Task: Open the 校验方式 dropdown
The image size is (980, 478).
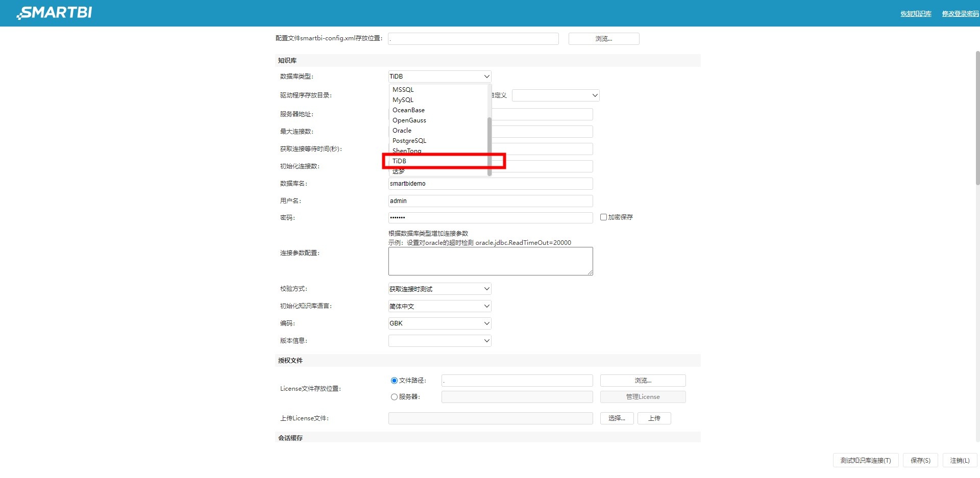Action: pos(439,289)
